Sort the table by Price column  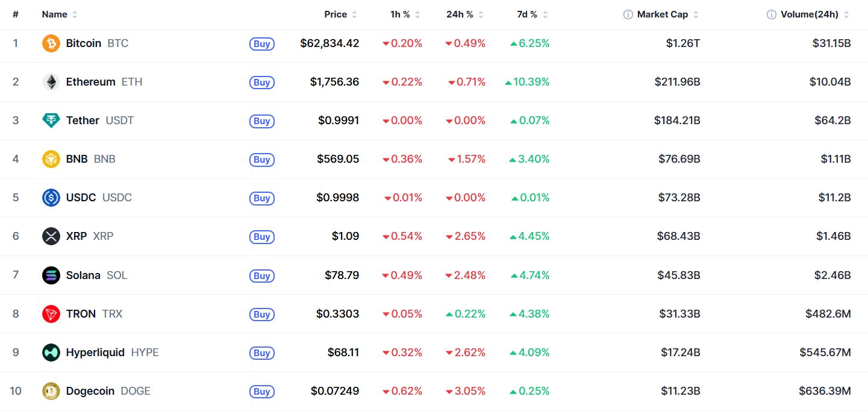[341, 14]
